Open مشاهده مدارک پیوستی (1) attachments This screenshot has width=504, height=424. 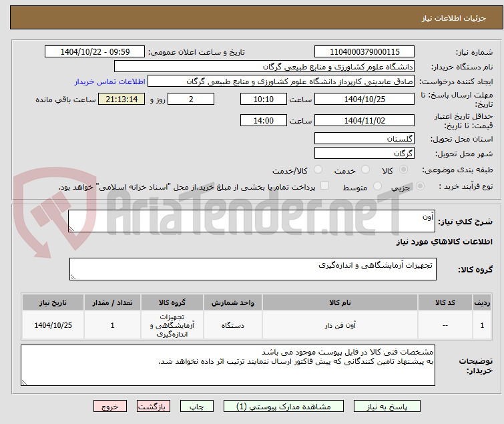[x=284, y=407]
